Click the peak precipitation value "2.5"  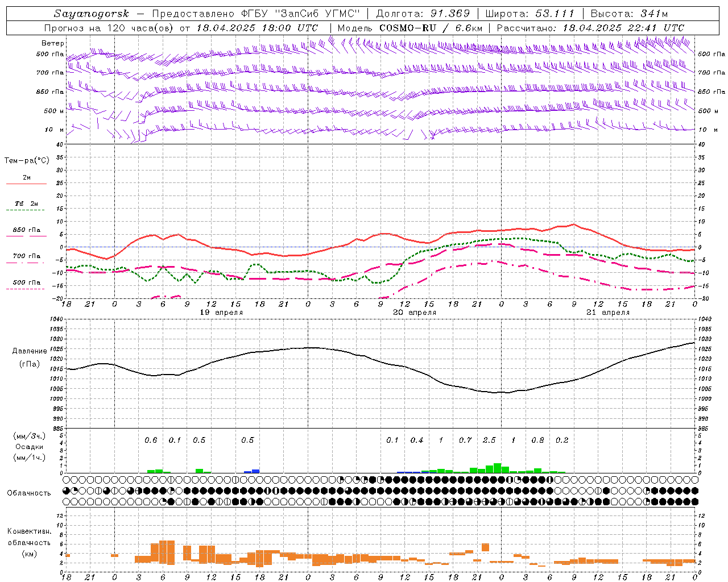coord(489,440)
